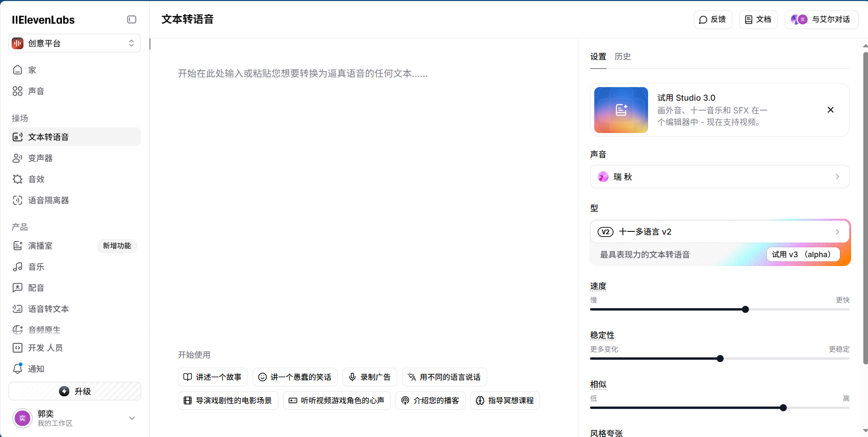Collapse the sidebar panel icon
Image resolution: width=868 pixels, height=437 pixels.
[x=131, y=20]
